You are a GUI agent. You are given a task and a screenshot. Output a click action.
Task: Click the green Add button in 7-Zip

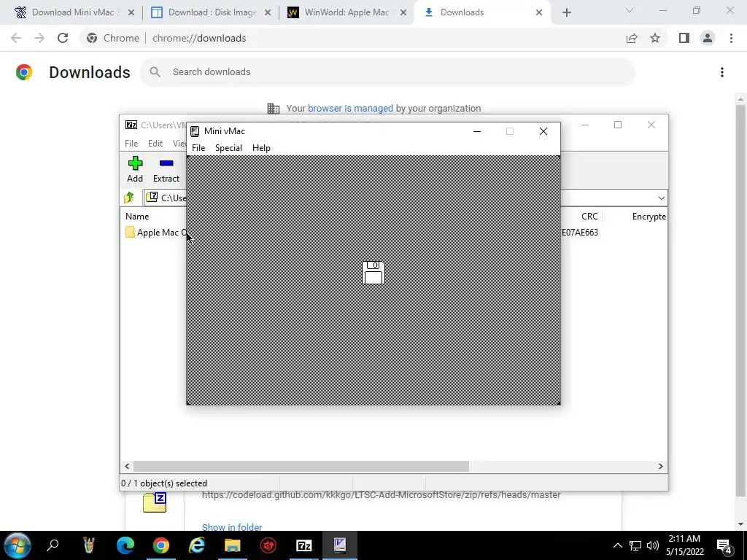pyautogui.click(x=135, y=169)
